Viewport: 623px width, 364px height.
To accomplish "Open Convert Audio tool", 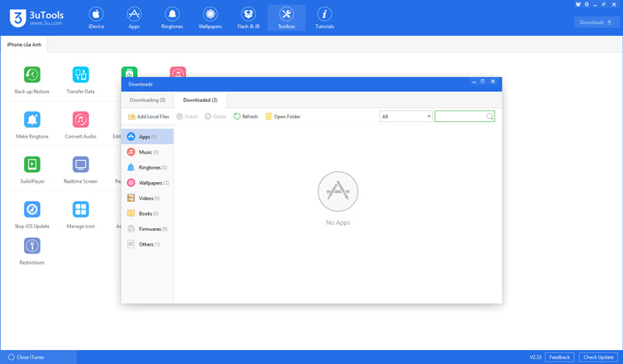I will (x=81, y=125).
